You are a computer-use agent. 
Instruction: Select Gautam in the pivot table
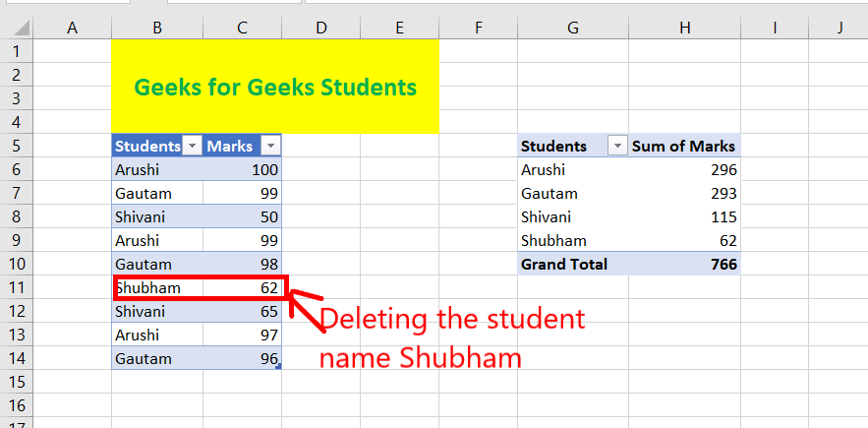(x=573, y=193)
